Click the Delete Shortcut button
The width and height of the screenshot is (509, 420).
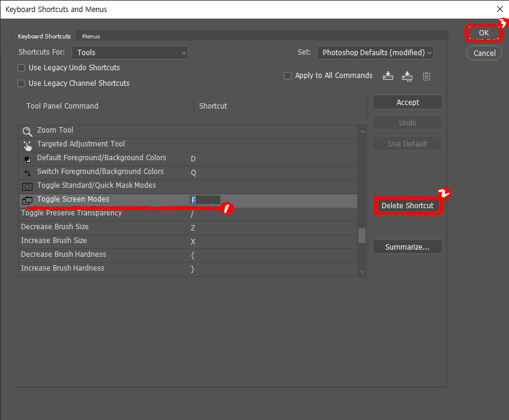[408, 205]
